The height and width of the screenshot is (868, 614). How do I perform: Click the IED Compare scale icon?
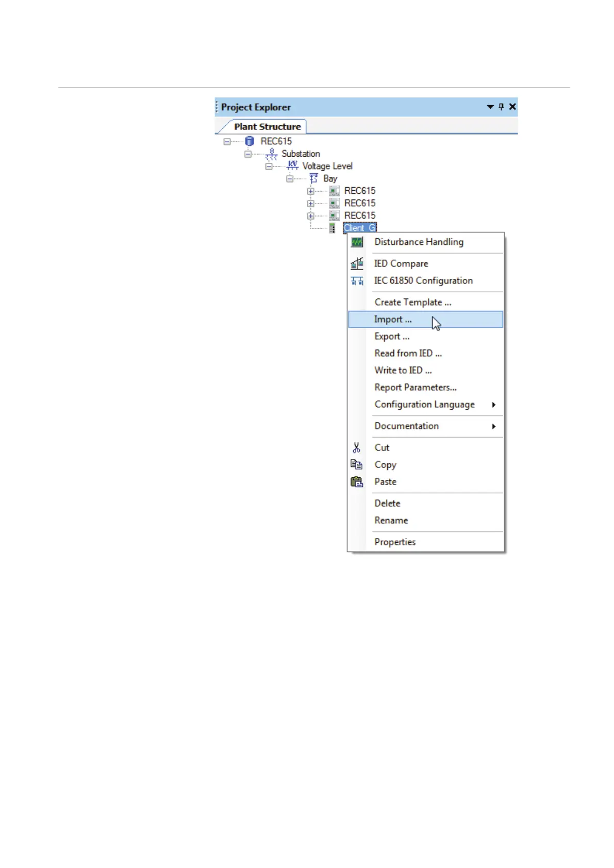[357, 263]
